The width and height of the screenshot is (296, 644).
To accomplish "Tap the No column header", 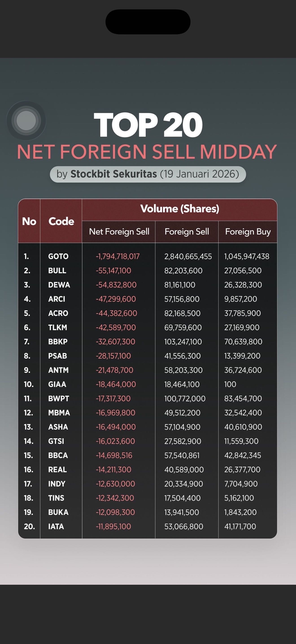I will click(x=29, y=221).
